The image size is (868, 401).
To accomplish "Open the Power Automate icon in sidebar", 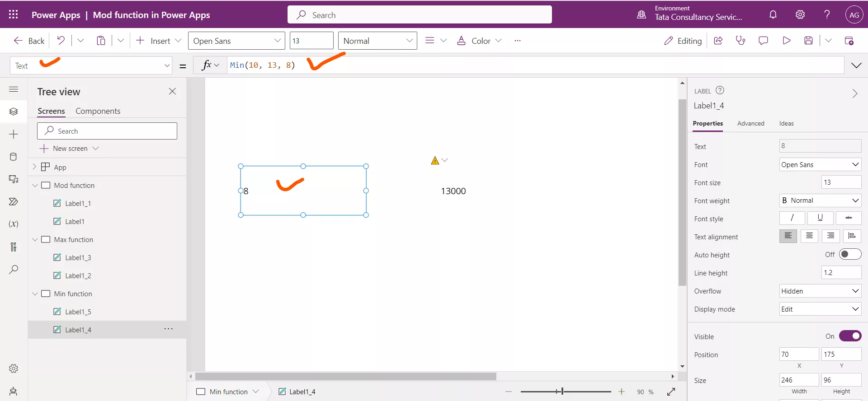I will coord(14,201).
